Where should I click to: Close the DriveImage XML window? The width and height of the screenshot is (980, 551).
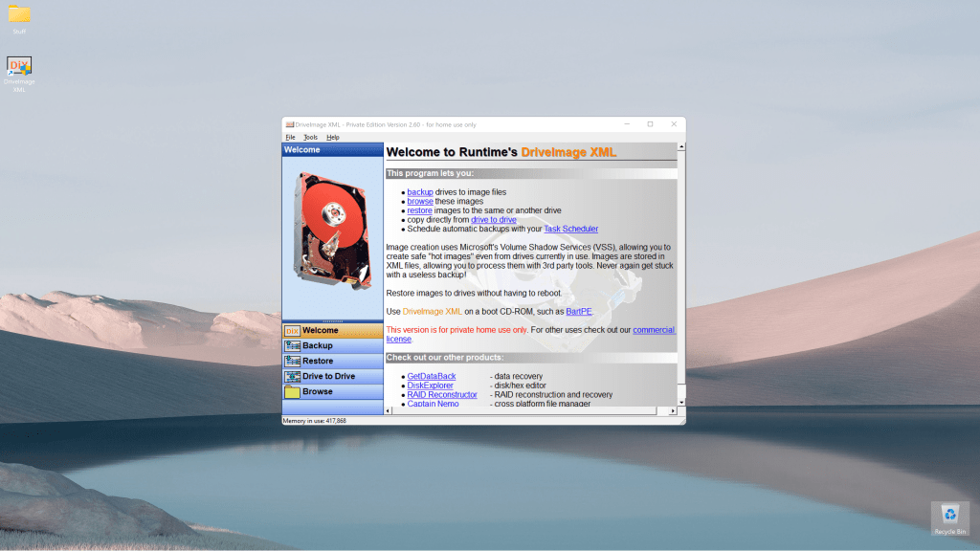pos(674,124)
